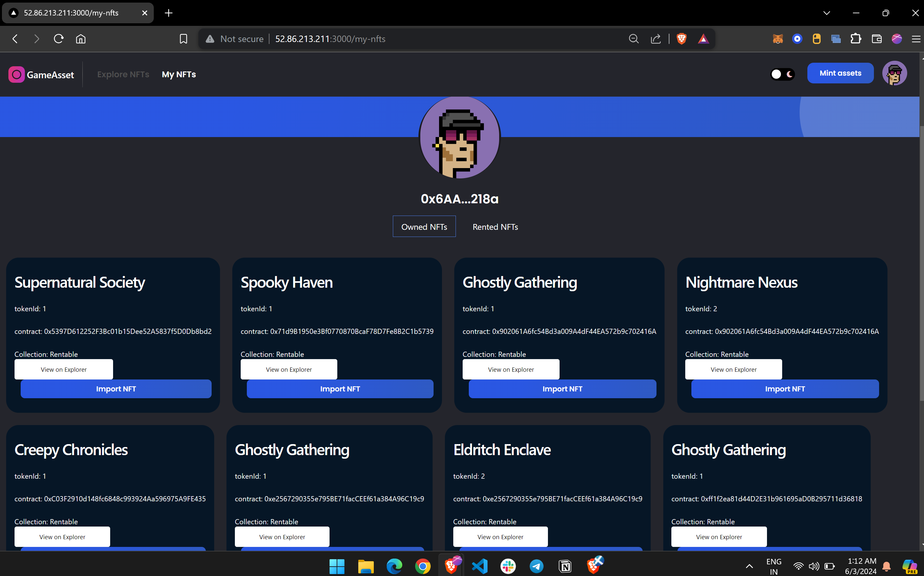Screen dimensions: 924x576
Task: Switch to the Rented NFTs tab
Action: [x=495, y=227]
